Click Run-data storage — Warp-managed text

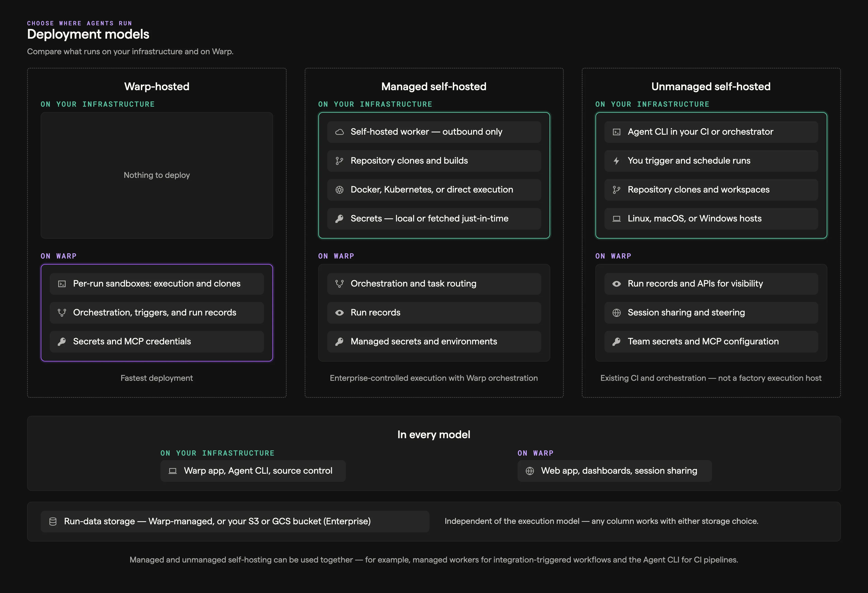coord(217,522)
